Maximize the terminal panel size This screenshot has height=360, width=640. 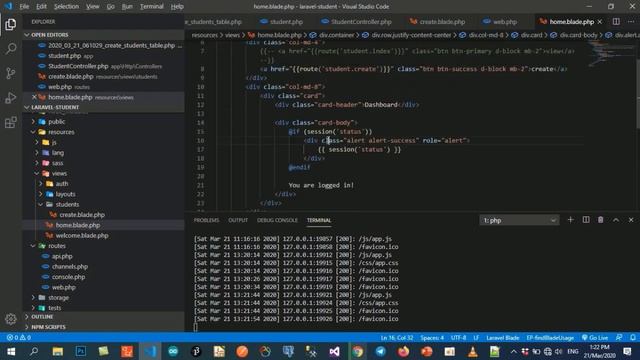pyautogui.click(x=616, y=220)
